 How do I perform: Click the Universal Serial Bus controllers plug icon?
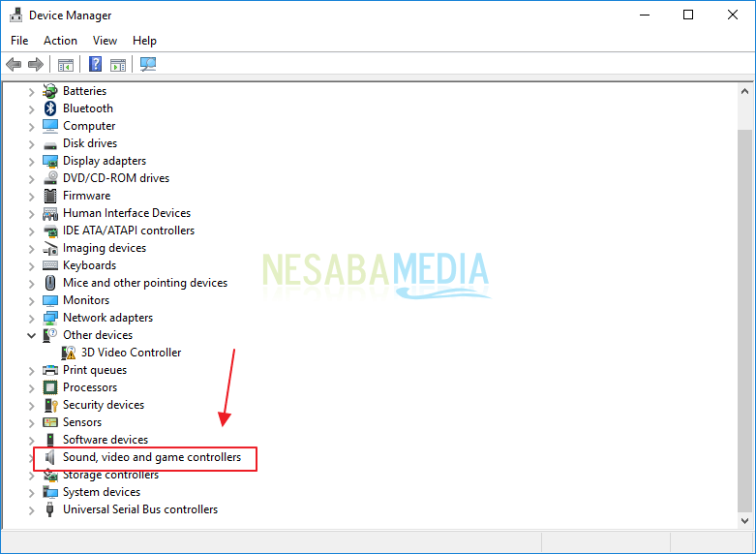click(49, 509)
